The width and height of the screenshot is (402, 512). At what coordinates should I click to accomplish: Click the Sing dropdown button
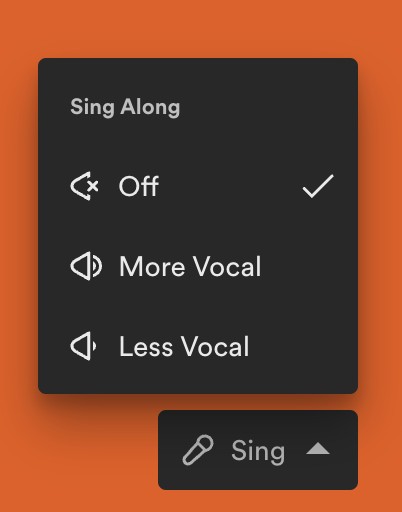[x=258, y=450]
